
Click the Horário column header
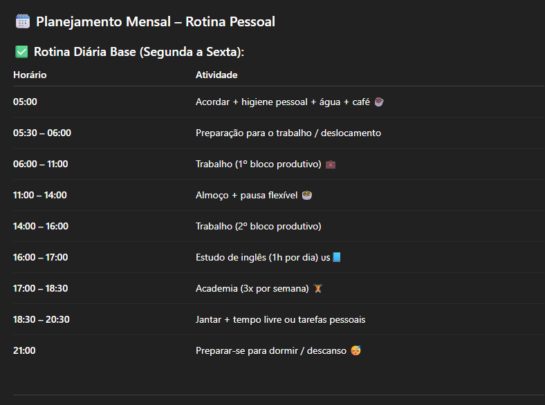[30, 75]
